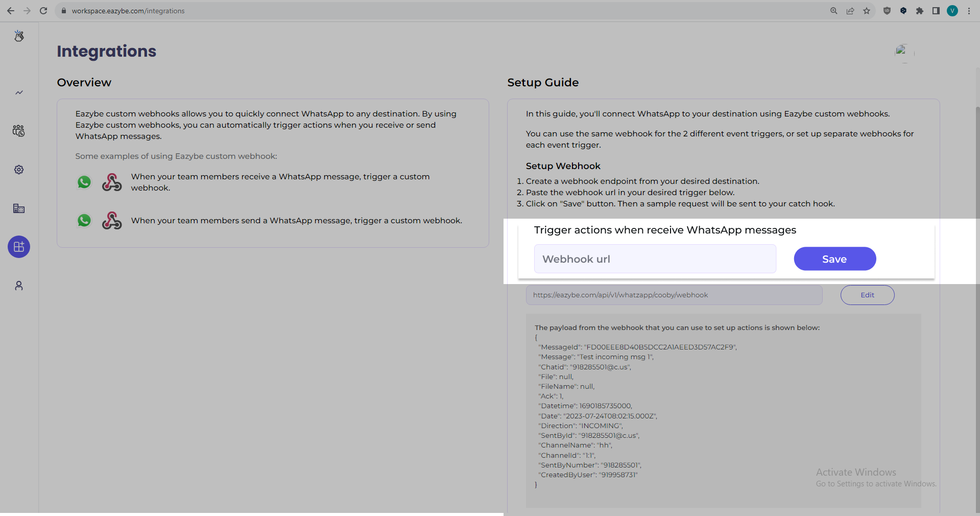
Task: Click the "Date": "2023-07-24T08:02:15.000Z" line
Action: coord(597,416)
